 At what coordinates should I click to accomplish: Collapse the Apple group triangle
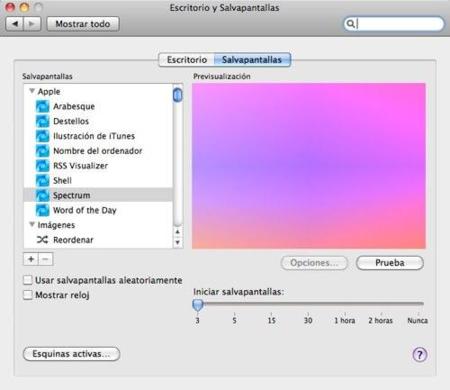[32, 91]
